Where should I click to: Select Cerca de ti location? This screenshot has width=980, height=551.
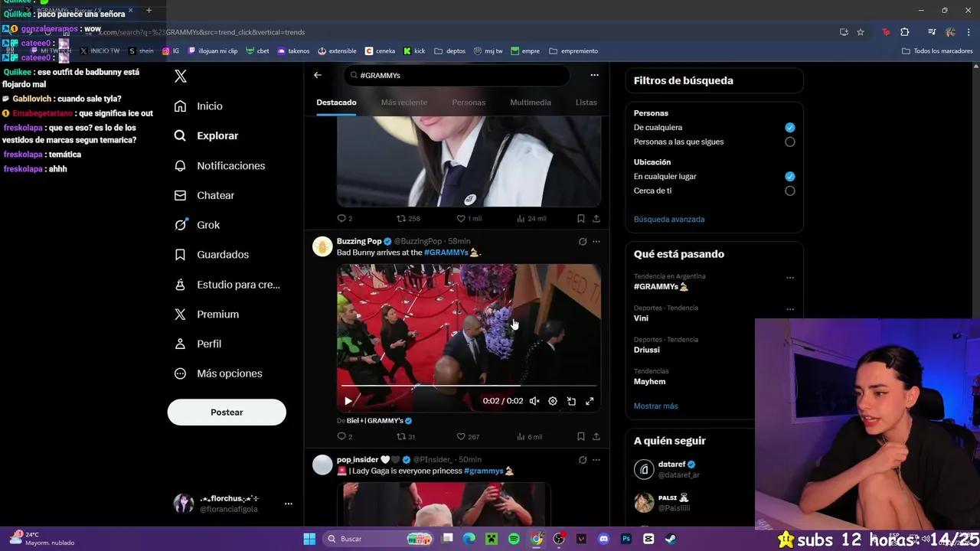789,191
